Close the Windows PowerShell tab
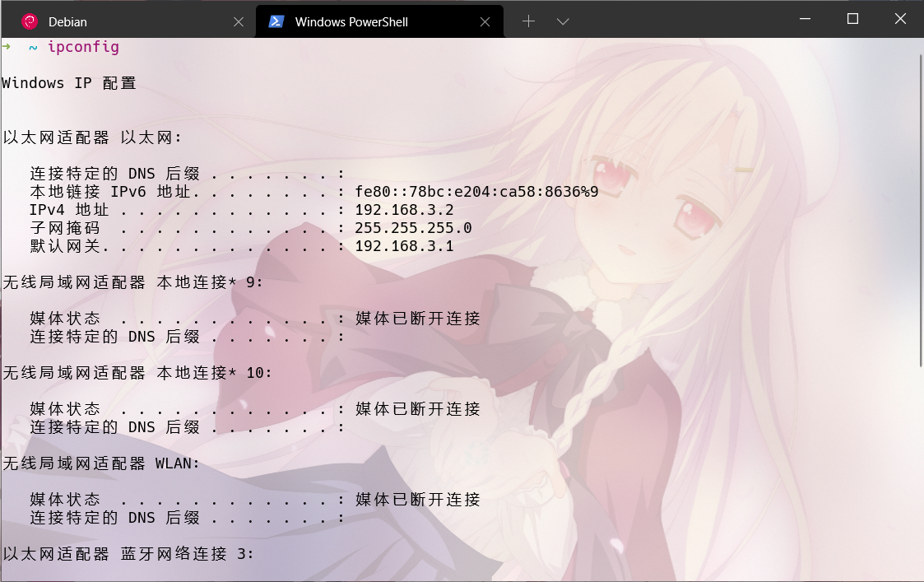The width and height of the screenshot is (924, 582). 485,22
